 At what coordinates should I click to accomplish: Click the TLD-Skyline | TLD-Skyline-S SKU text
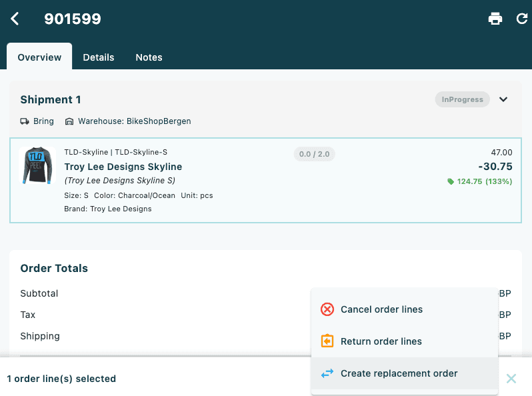(116, 152)
